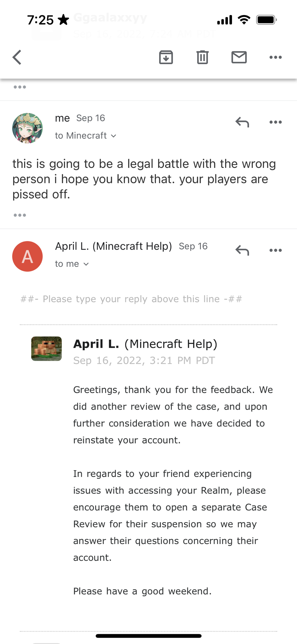
Task: Delete the conversation with trash icon
Action: point(202,57)
